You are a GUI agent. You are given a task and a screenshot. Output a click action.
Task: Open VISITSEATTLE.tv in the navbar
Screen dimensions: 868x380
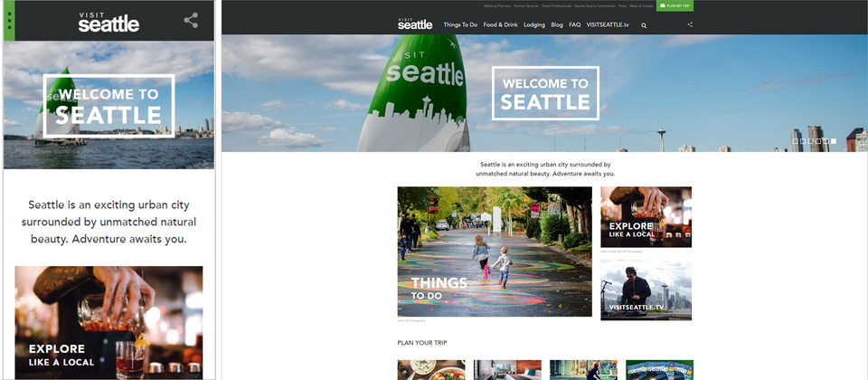(608, 25)
